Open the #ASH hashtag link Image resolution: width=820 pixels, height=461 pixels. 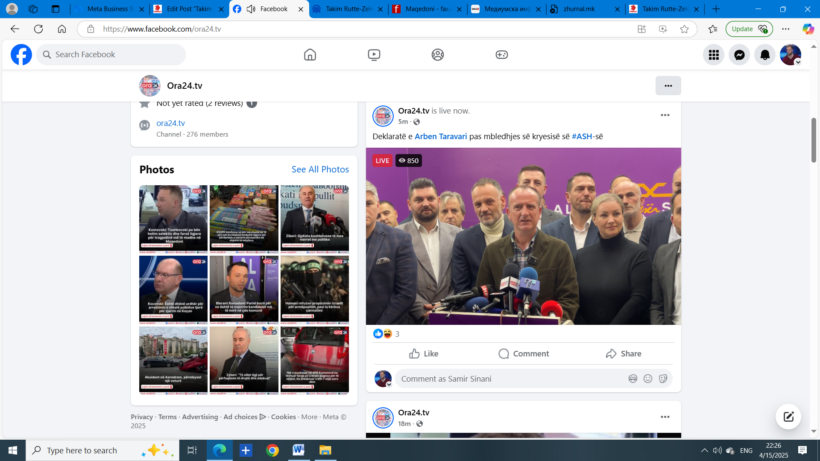(x=582, y=136)
